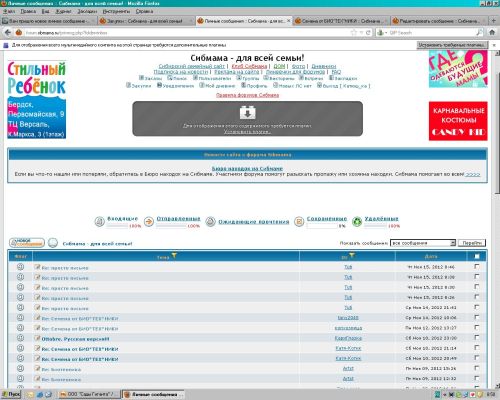Check the message from tany2345
This screenshot has width=500, height=400.
(477, 317)
